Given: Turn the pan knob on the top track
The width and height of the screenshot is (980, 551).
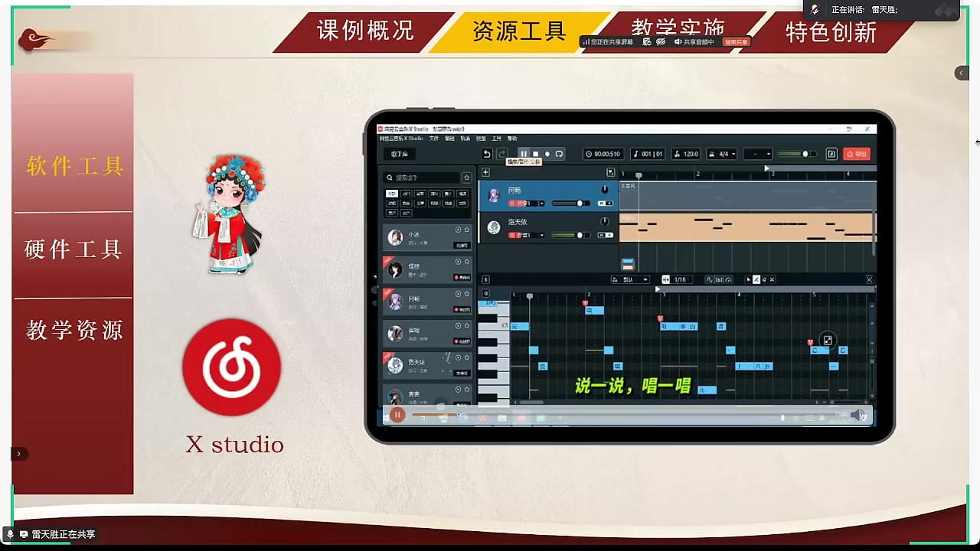Looking at the screenshot, I should click(x=605, y=189).
